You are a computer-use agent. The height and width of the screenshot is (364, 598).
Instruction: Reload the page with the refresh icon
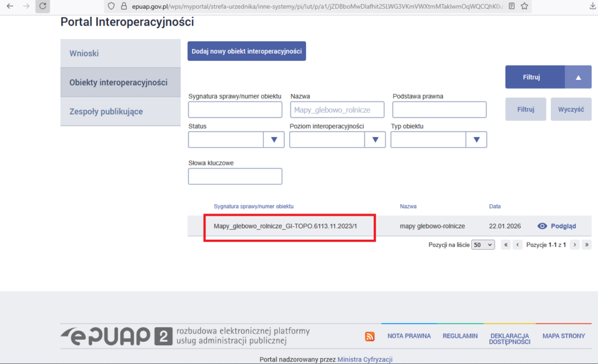41,7
